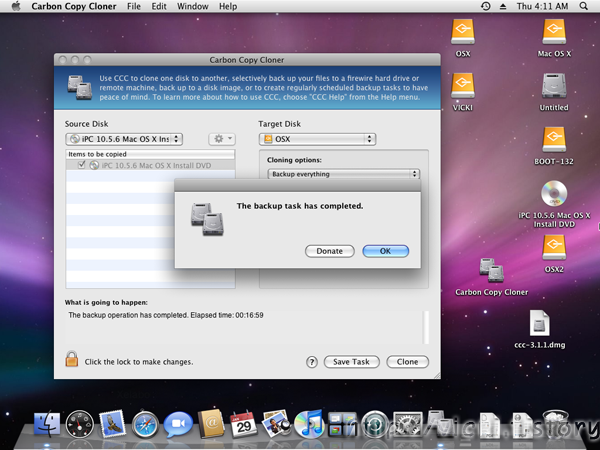600x450 pixels.
Task: Open iChat from the Dock
Action: [178, 424]
